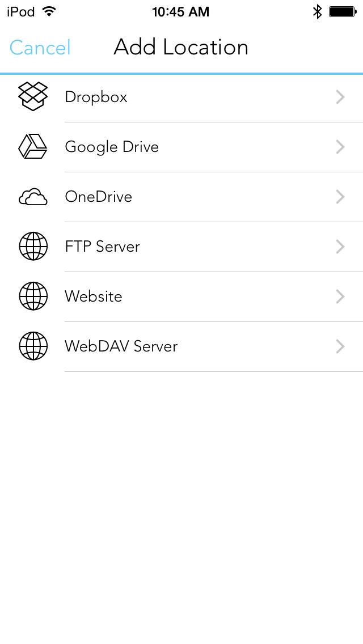The width and height of the screenshot is (363, 644).
Task: Open Google Drive using its chevron arrow
Action: coord(340,147)
